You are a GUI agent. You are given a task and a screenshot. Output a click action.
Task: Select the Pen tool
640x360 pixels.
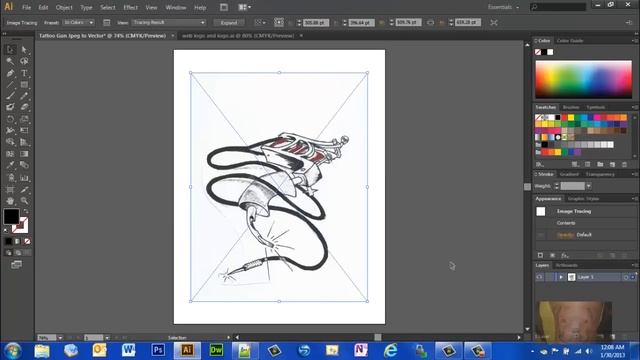(10, 73)
